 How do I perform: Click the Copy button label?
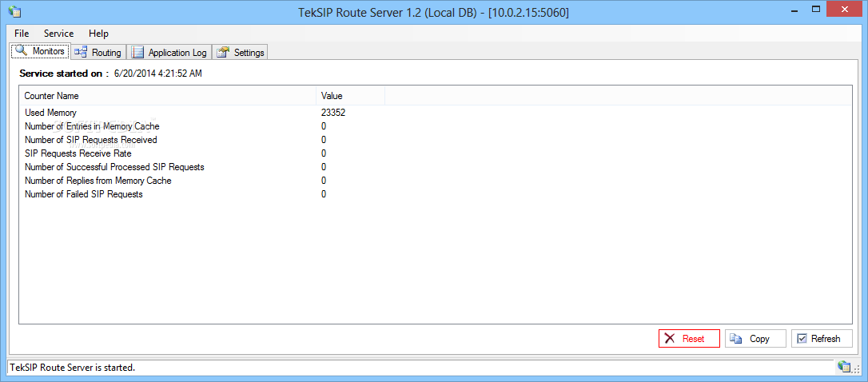pyautogui.click(x=759, y=339)
